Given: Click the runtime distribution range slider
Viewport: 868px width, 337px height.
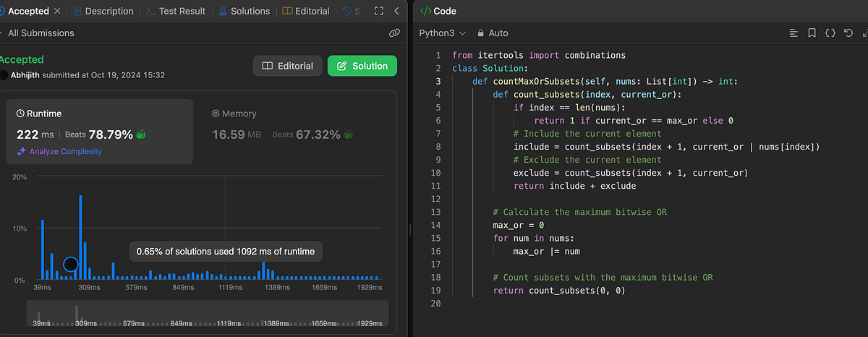Looking at the screenshot, I should tap(208, 313).
